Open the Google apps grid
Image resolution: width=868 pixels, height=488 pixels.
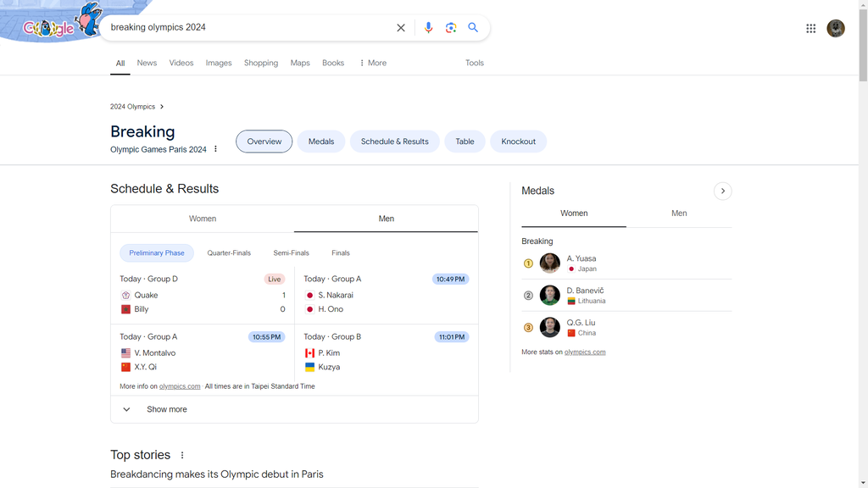coord(811,28)
